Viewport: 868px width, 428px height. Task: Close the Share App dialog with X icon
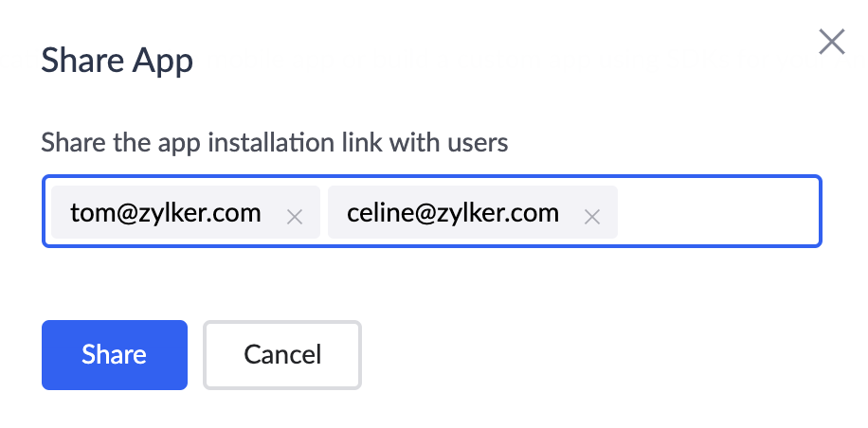coord(831,42)
